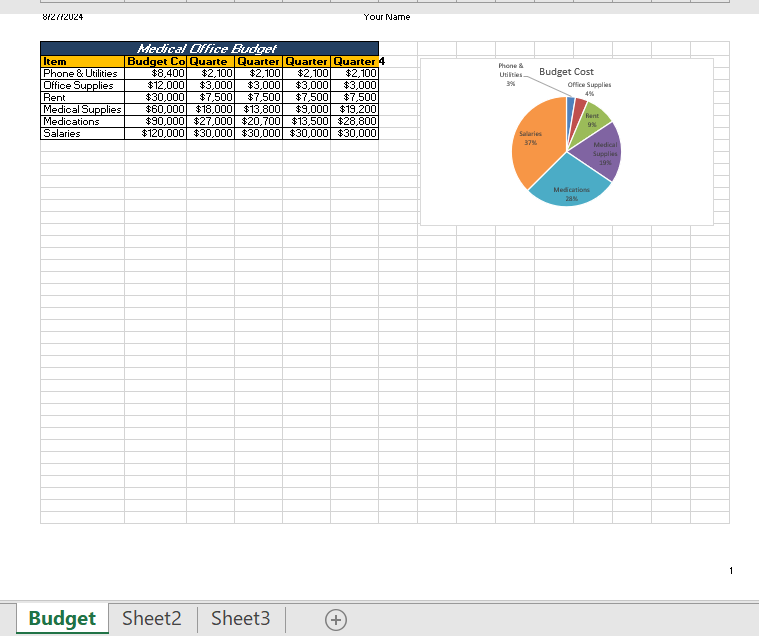
Task: Click the $120,000 budget cost cell
Action: 155,134
